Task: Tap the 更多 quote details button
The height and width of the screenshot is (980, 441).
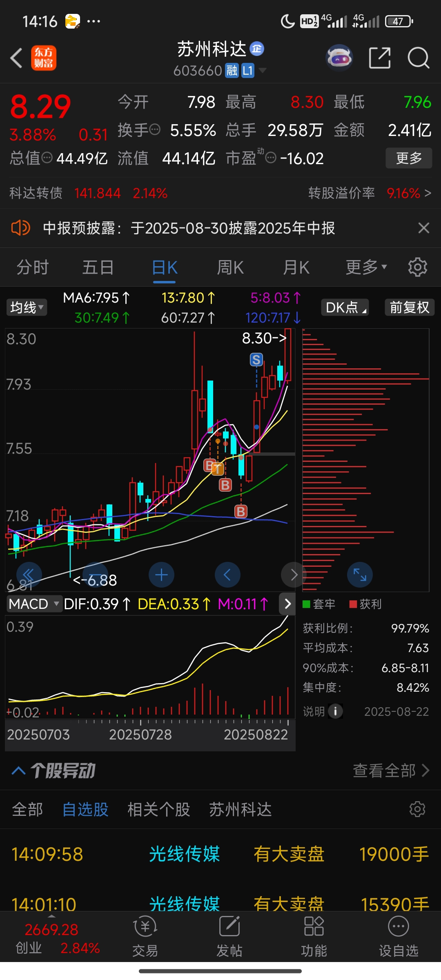Action: pyautogui.click(x=409, y=158)
